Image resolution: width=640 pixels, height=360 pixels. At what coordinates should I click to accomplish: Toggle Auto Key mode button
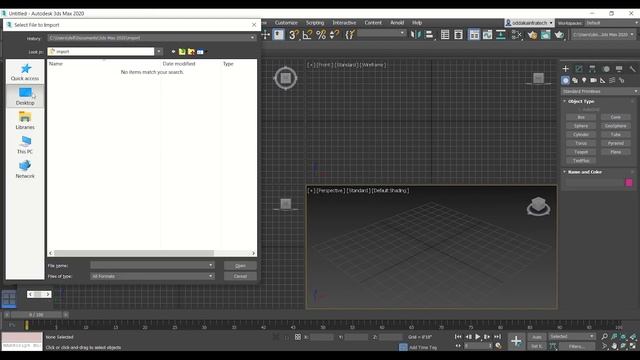tap(537, 337)
